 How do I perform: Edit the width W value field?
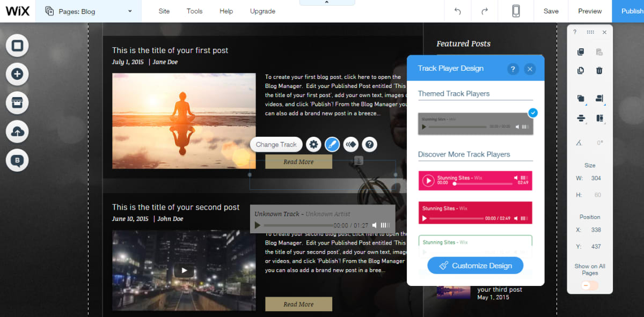[x=596, y=178]
